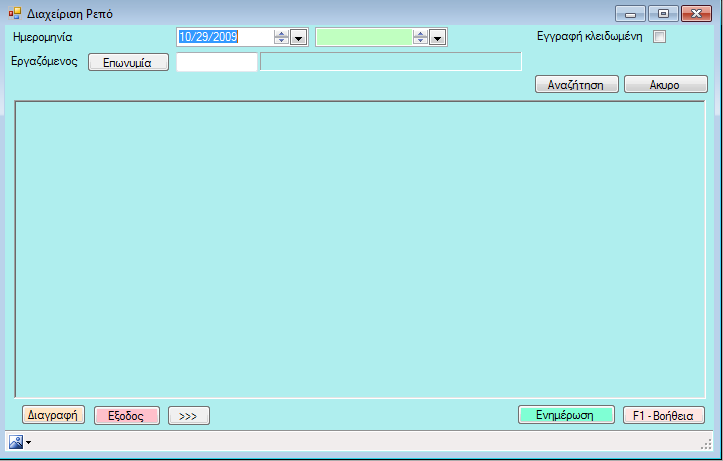This screenshot has width=723, height=461.
Task: Open the image icon menu in status bar
Action: (x=20, y=442)
